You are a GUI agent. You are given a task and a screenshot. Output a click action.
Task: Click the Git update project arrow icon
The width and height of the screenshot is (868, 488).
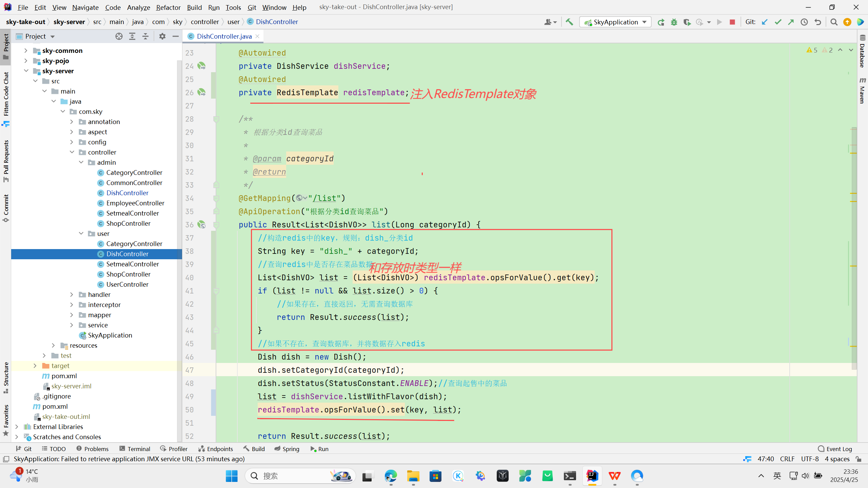coord(765,22)
